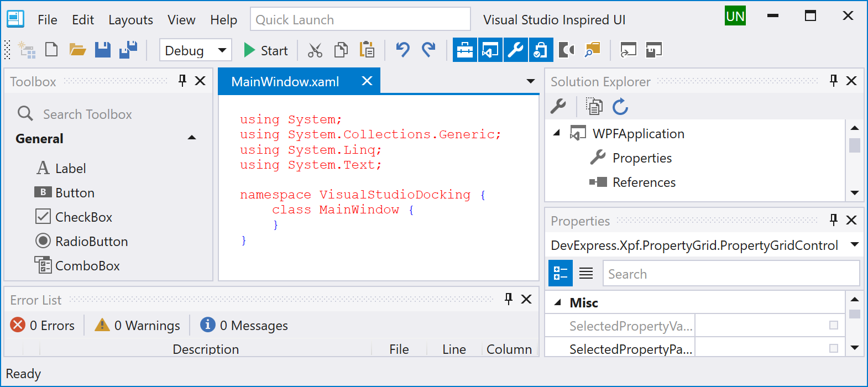Collapse the General toolbox group
The height and width of the screenshot is (387, 868).
tap(192, 138)
